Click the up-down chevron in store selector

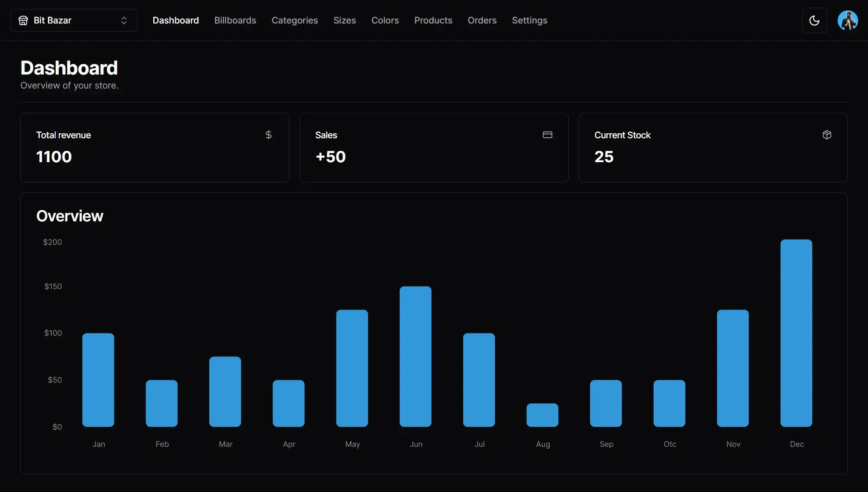pos(124,20)
